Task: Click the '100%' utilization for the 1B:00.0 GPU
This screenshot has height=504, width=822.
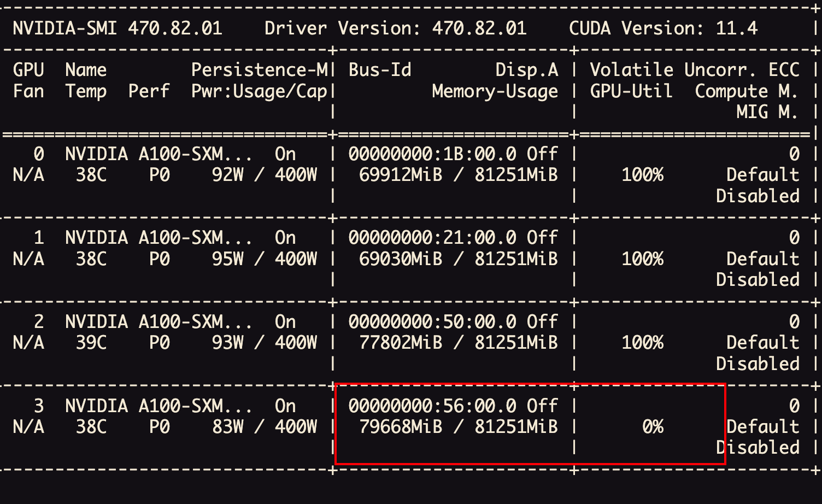Action: click(x=643, y=175)
